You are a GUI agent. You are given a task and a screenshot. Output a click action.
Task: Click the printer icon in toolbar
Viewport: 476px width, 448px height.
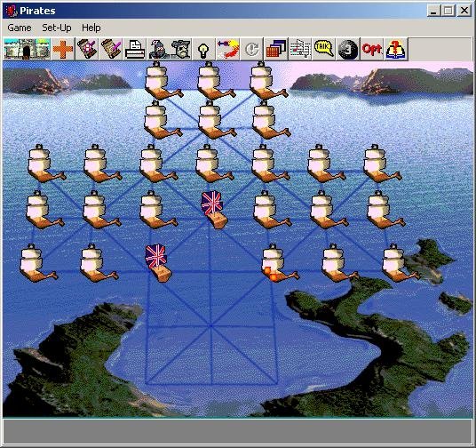tap(134, 49)
